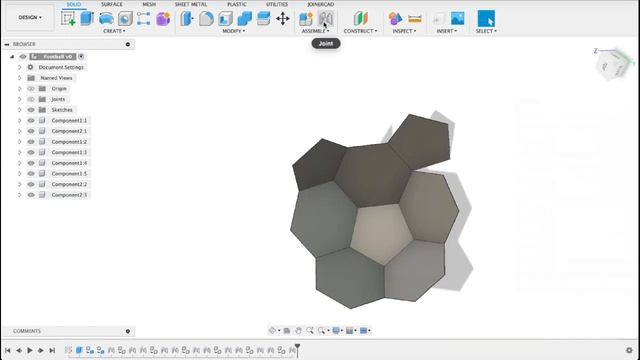Select the Combine tool
Screen dimensions: 640x360
tap(244, 18)
